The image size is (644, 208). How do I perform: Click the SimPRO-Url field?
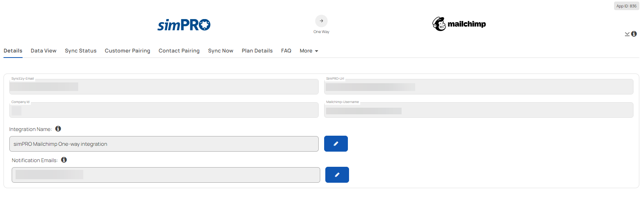pos(479,87)
